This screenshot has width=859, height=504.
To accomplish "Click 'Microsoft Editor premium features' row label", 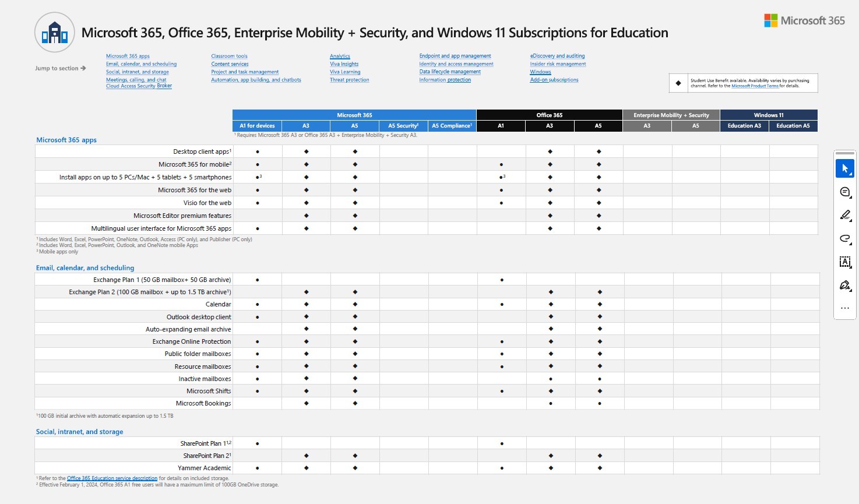I will (182, 216).
